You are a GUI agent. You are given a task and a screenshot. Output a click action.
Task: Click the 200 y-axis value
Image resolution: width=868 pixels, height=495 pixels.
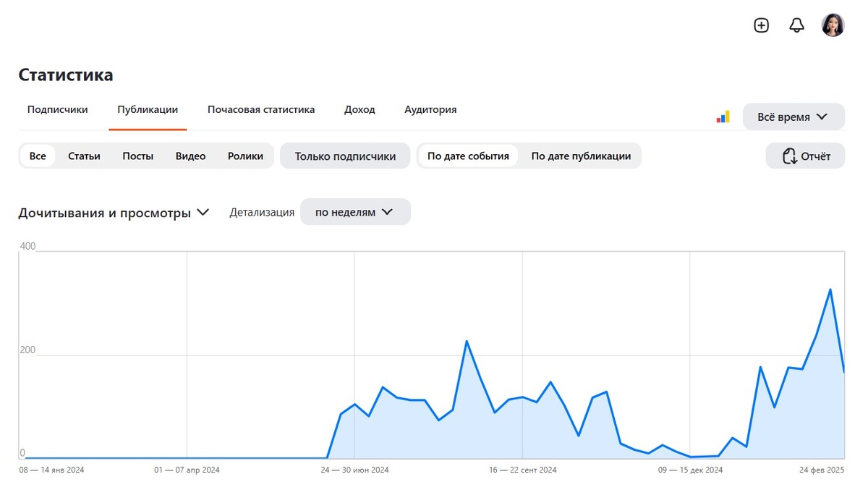click(27, 350)
